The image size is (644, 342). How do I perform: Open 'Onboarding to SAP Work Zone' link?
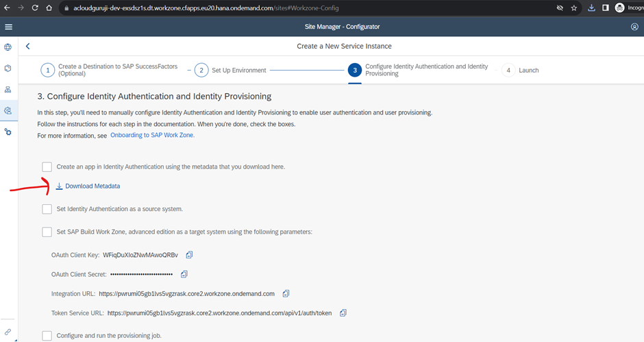pos(152,136)
